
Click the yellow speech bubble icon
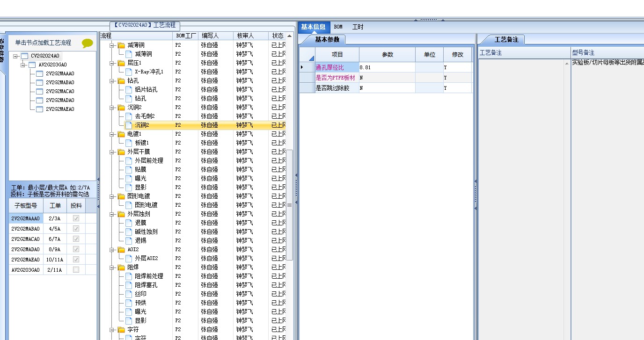coord(87,43)
